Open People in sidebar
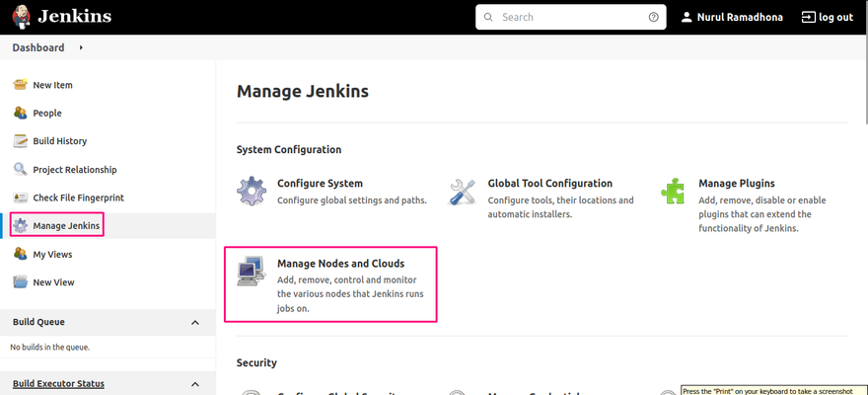 click(x=47, y=113)
